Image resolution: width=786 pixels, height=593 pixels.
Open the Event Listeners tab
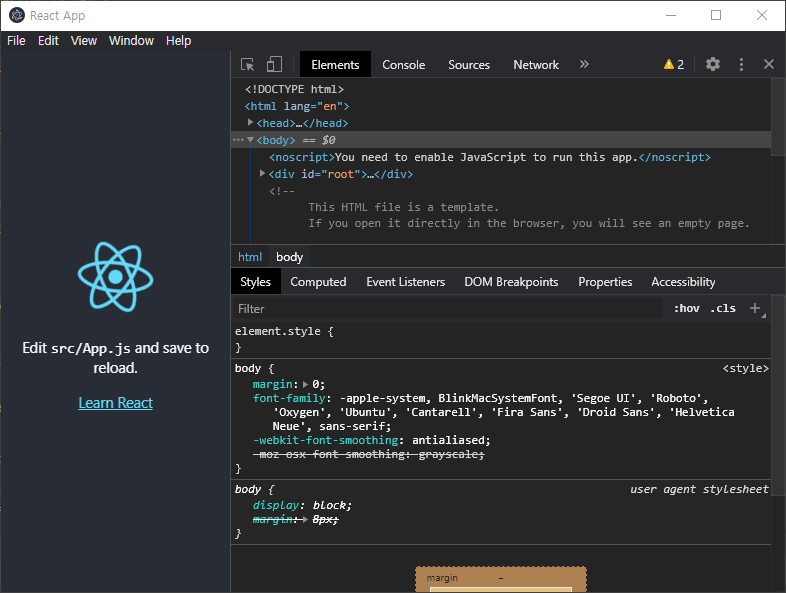tap(406, 282)
